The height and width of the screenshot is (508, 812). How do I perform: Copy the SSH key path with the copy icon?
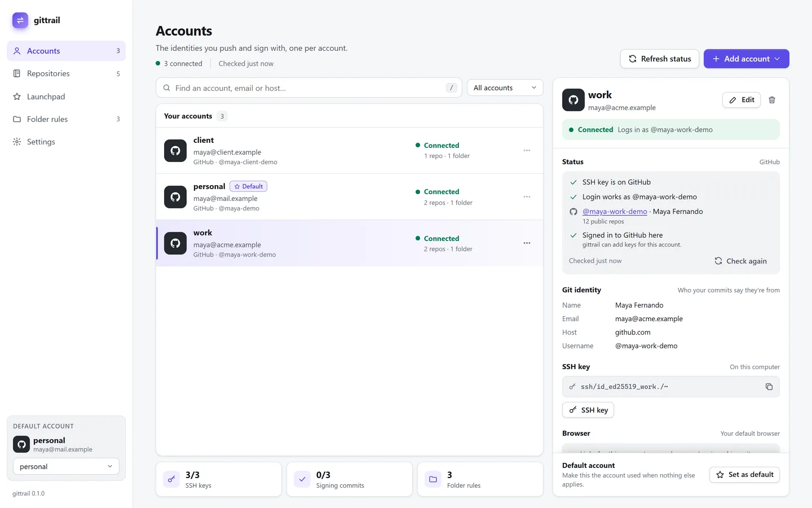(x=769, y=387)
